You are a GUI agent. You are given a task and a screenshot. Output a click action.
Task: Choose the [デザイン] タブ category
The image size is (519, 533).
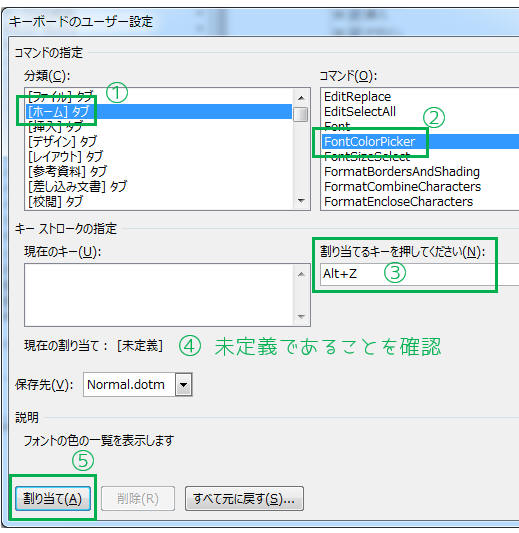pos(158,141)
